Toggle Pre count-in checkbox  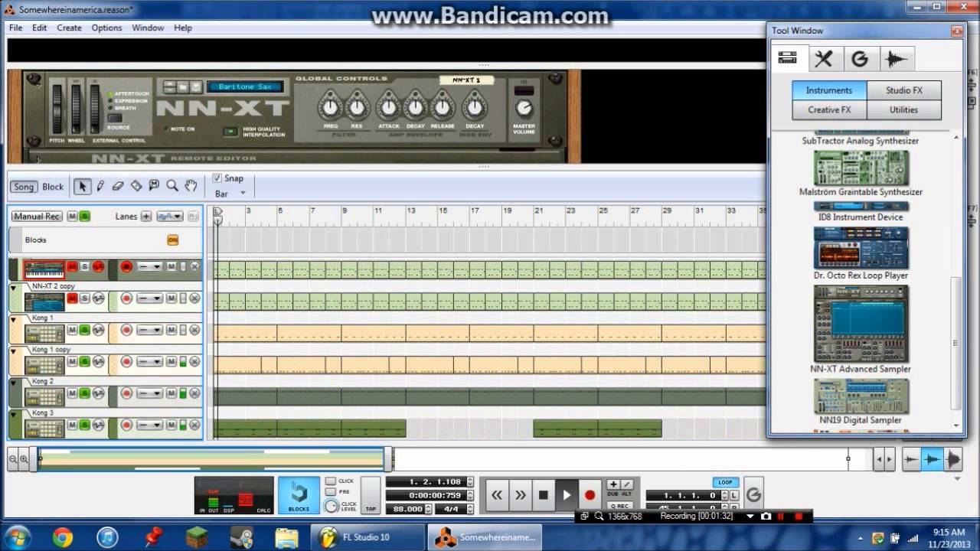coord(331,492)
